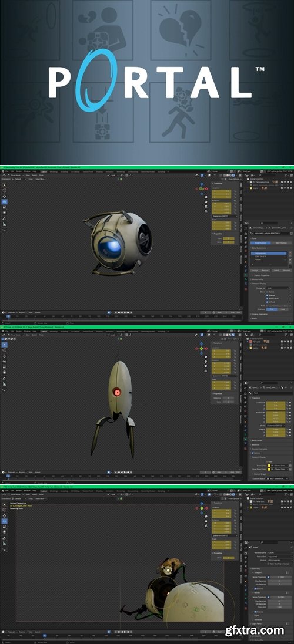Click the viewport zoom magnifier in Personality Core window
Viewport: 294px width, 644px height.
point(206,198)
